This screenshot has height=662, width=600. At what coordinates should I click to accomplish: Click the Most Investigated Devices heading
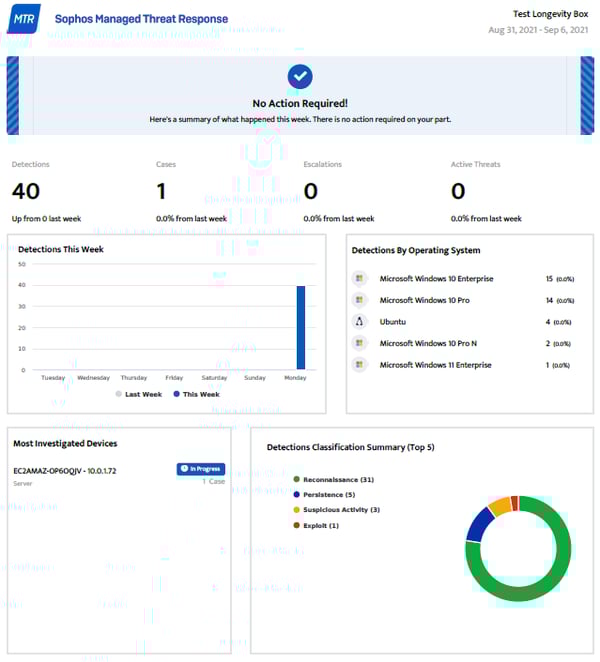[65, 443]
